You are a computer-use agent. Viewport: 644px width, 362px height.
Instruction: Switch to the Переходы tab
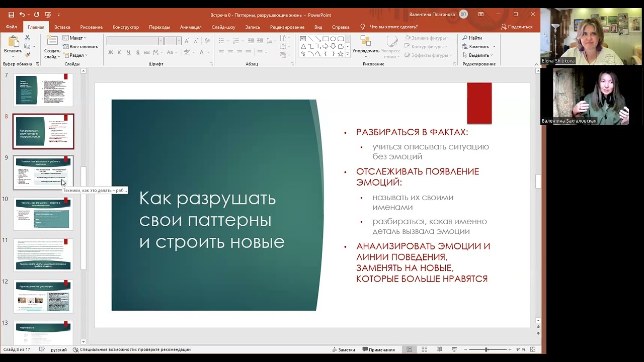click(x=159, y=27)
